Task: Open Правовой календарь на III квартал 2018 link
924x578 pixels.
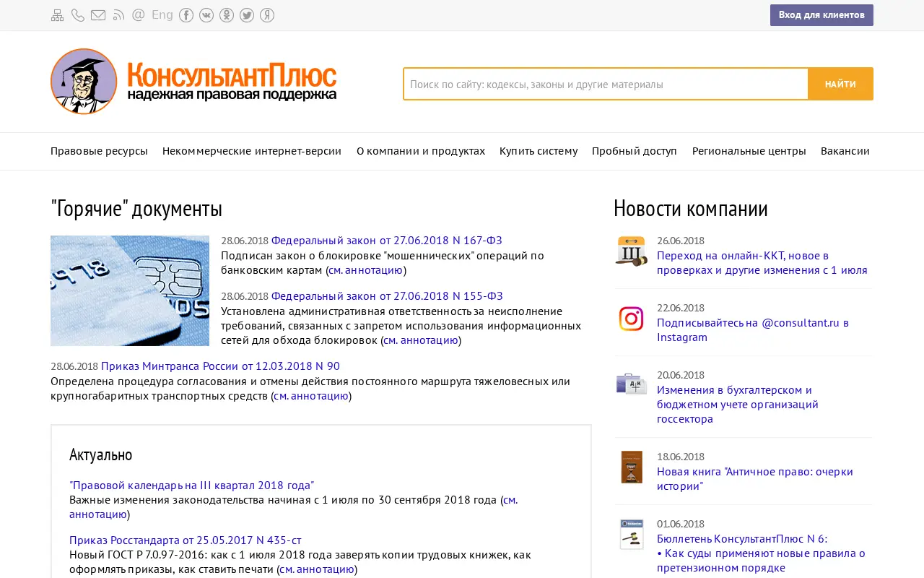Action: click(192, 486)
